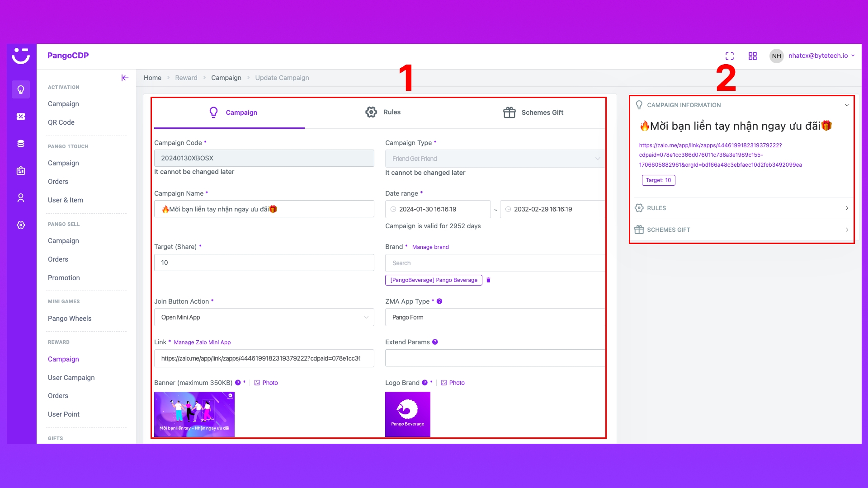Screen dimensions: 868x488
Task: Toggle fullscreen mode icon in header
Action: pyautogui.click(x=730, y=56)
